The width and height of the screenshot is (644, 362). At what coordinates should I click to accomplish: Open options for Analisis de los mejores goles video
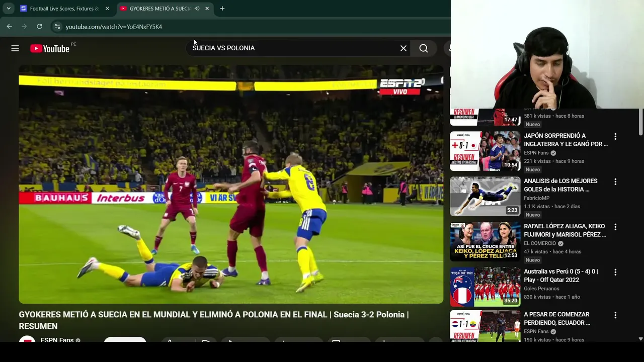coord(615,182)
